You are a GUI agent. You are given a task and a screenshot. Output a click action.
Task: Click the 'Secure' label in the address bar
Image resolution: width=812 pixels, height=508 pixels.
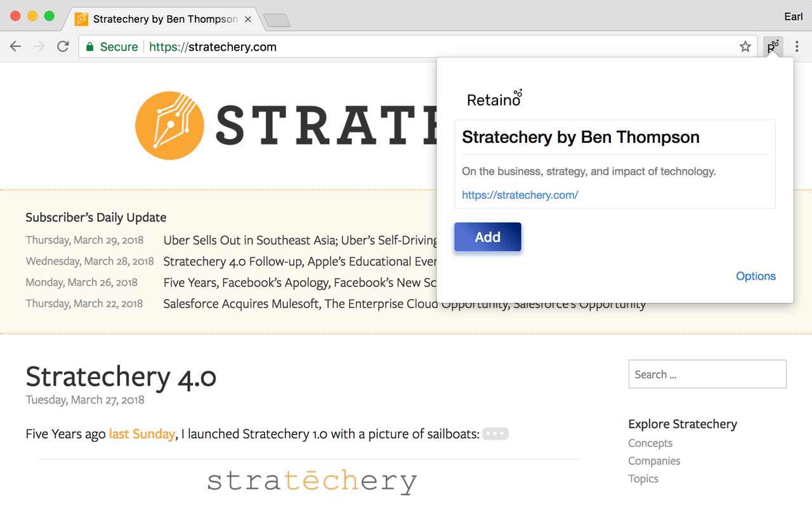click(x=119, y=46)
